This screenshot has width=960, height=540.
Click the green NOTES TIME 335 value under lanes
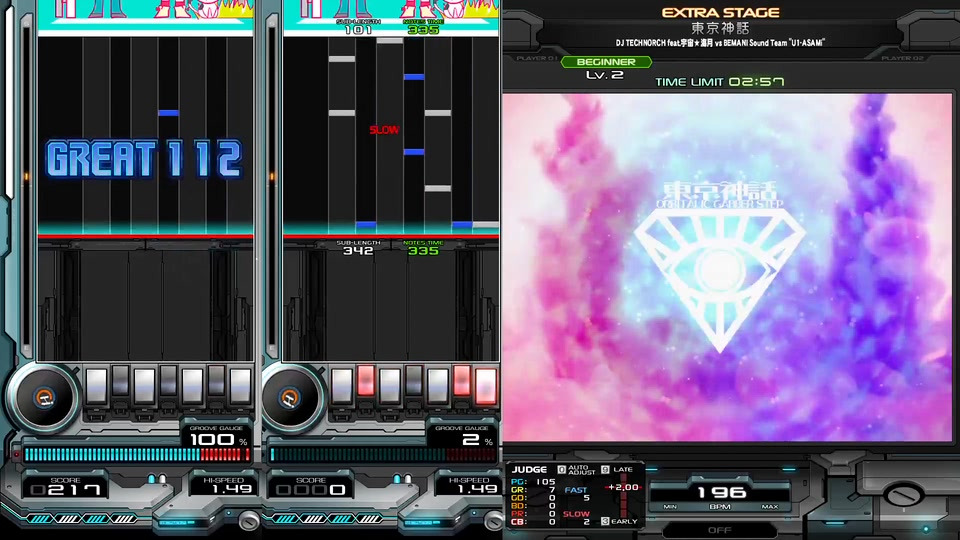click(423, 250)
